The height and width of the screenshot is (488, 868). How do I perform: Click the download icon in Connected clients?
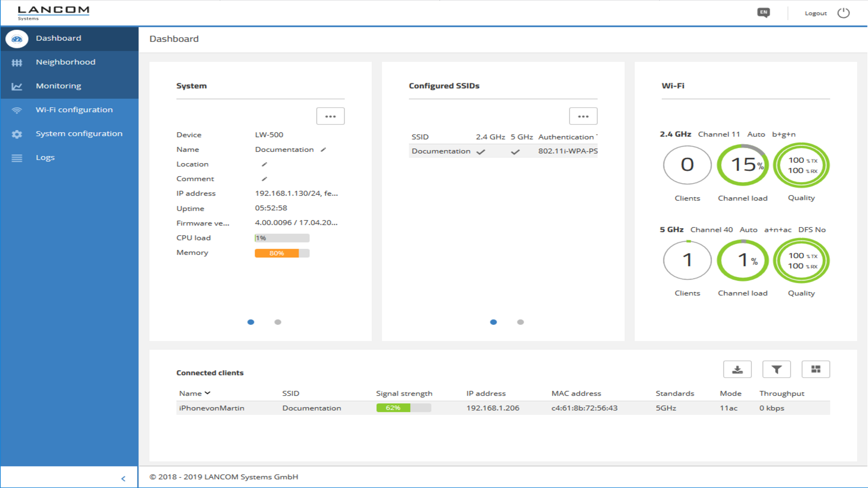[x=737, y=369]
